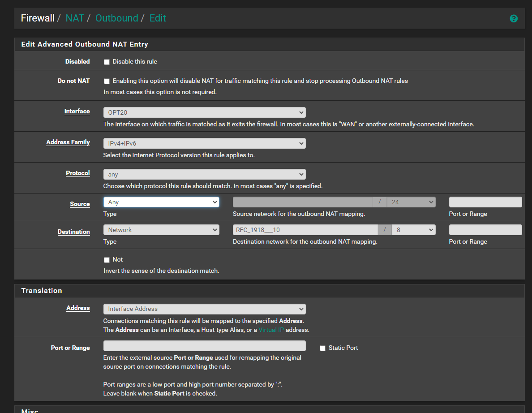Open the Interface dropdown showing OPT20

click(x=204, y=112)
